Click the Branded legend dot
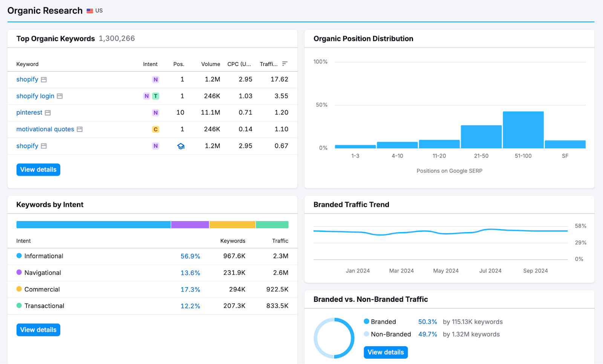The height and width of the screenshot is (364, 603). tap(366, 321)
